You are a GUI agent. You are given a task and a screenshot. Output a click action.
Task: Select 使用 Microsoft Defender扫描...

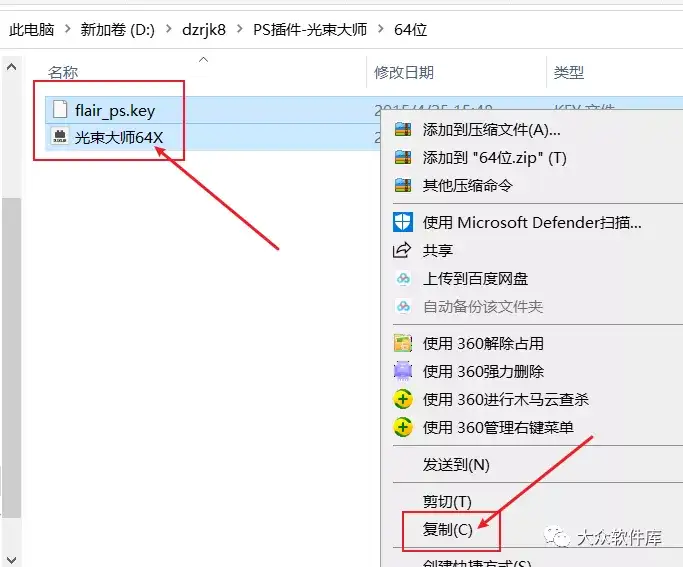pyautogui.click(x=532, y=222)
